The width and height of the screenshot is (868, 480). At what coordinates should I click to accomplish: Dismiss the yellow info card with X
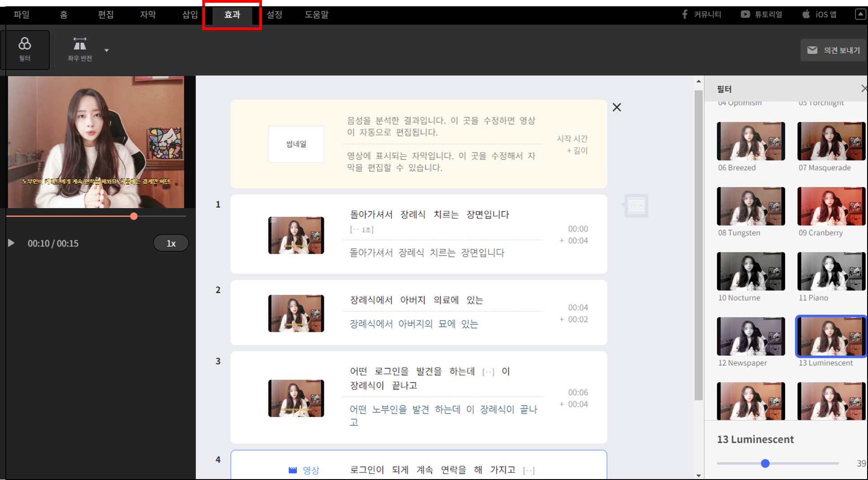point(617,107)
